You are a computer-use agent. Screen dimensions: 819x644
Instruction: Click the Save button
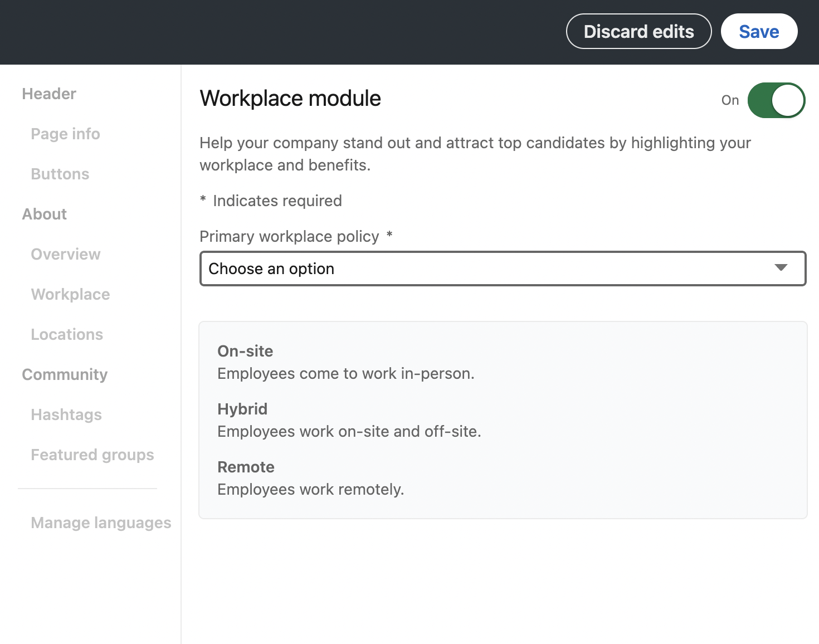[x=759, y=32]
